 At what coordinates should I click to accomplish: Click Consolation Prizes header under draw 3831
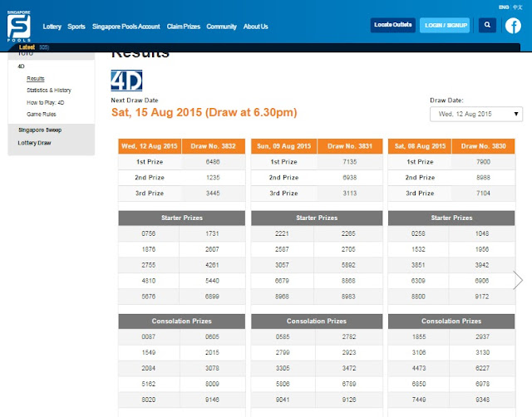tap(317, 321)
